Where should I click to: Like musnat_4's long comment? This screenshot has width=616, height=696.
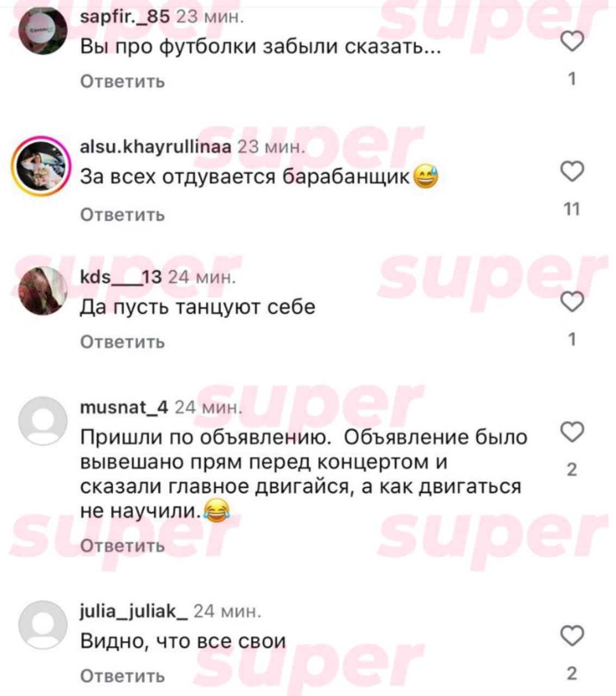571,432
